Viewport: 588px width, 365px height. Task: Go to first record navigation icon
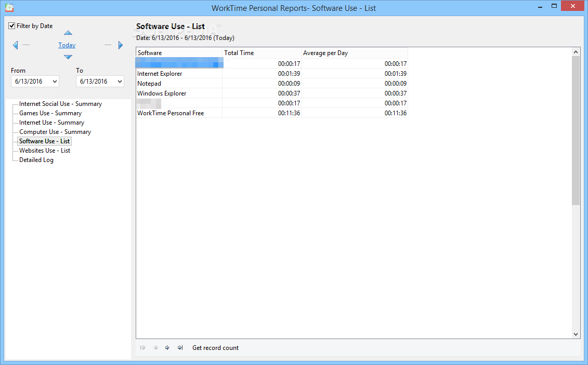coord(143,348)
